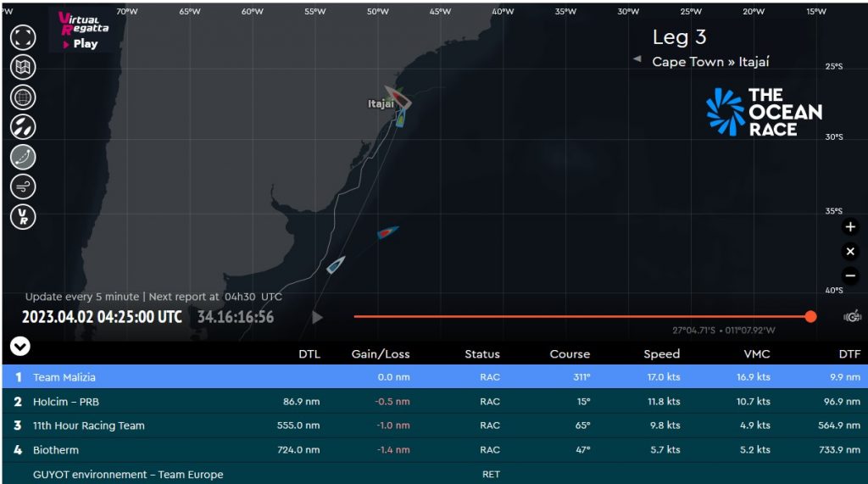Screen dimensions: 868x484
Task: Select Team Malizia row in the leaderboard
Action: point(64,377)
